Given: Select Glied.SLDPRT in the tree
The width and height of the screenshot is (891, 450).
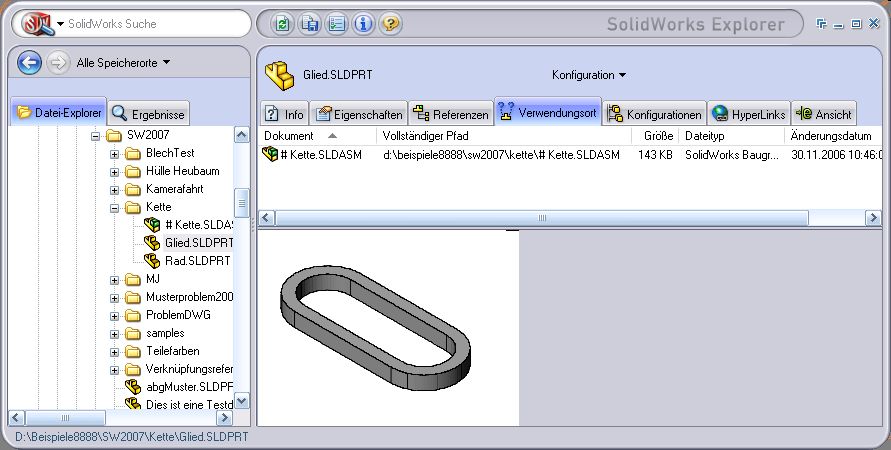Looking at the screenshot, I should [x=198, y=243].
